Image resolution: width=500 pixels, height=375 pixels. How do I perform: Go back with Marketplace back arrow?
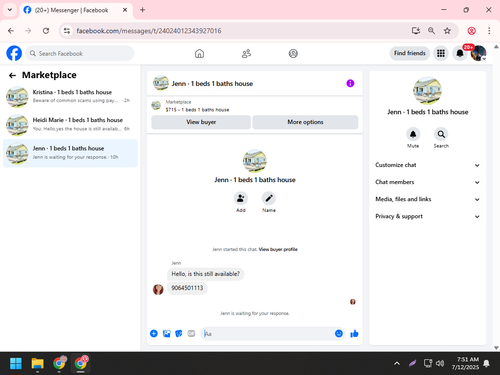[12, 75]
